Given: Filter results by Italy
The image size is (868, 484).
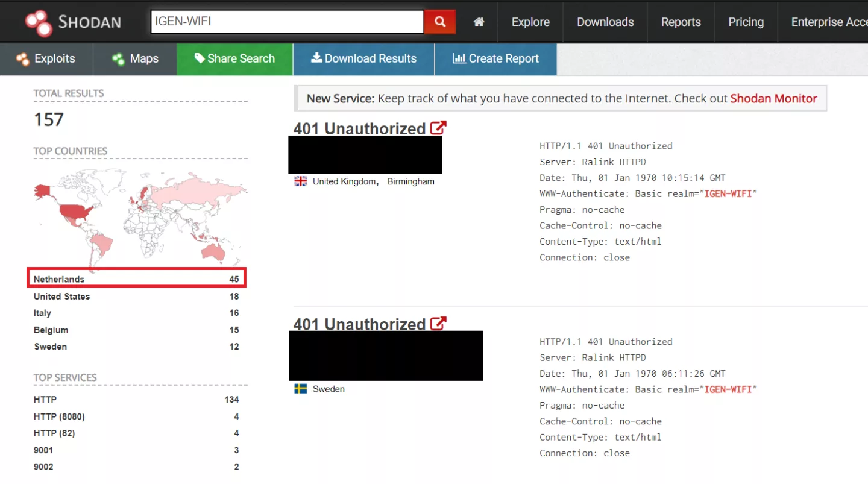Looking at the screenshot, I should (136, 313).
